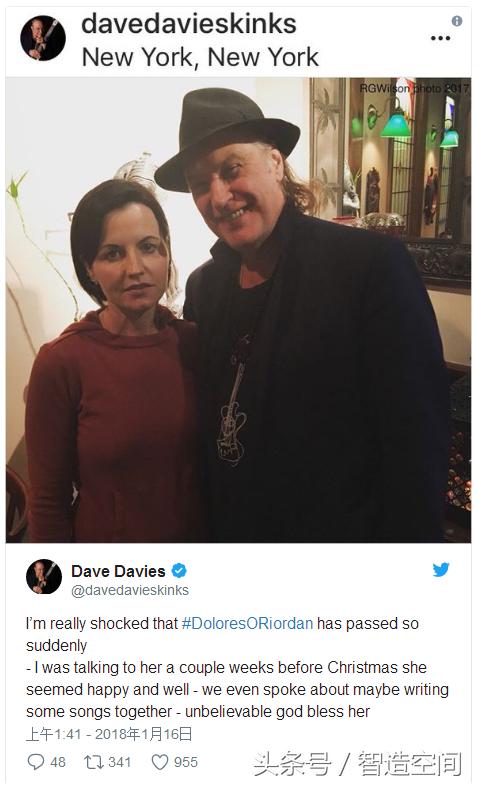
Task: Open the @davedavieskinks handle link
Action: (x=130, y=590)
